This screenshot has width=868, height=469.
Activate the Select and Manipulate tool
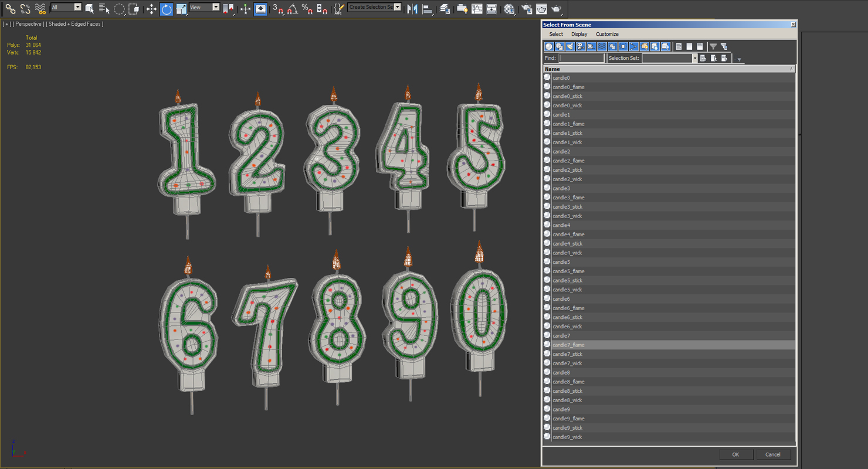click(x=245, y=8)
